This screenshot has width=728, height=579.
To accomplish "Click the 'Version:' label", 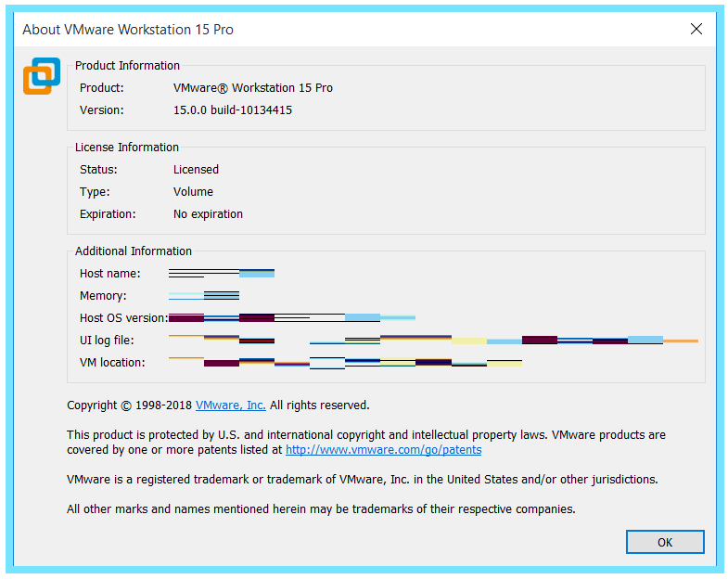I will coord(102,110).
